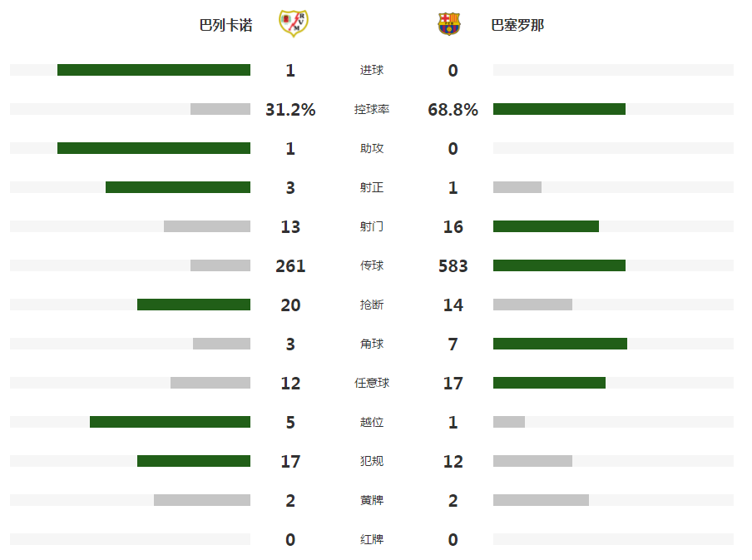Click the 控球率 stat label
The image size is (752, 560).
pos(372,110)
